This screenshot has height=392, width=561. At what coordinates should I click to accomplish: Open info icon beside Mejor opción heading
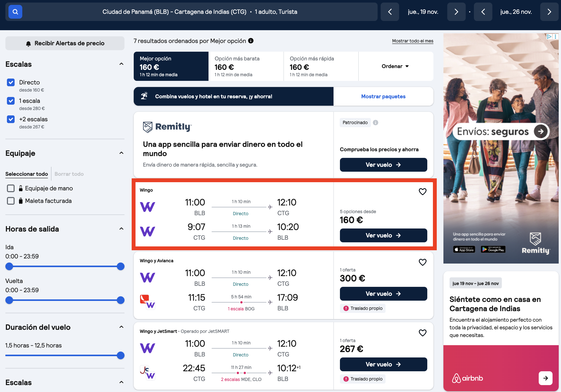(x=251, y=41)
